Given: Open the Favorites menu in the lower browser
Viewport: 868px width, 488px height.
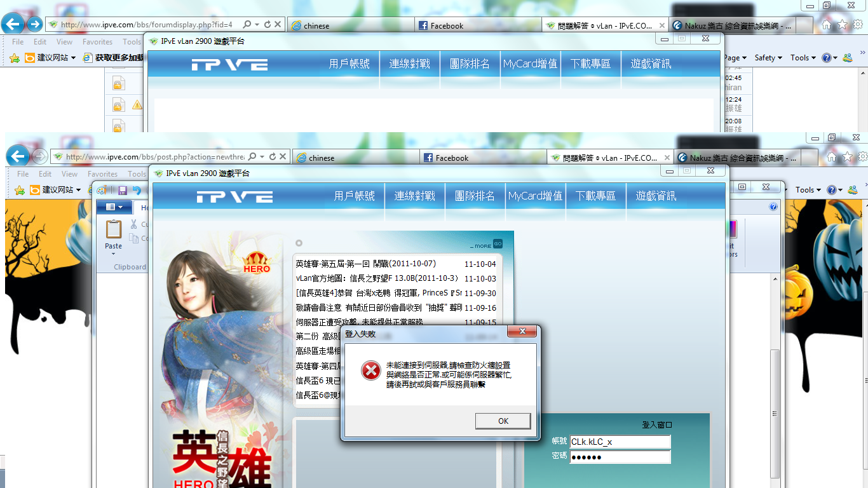Looking at the screenshot, I should click(x=103, y=174).
